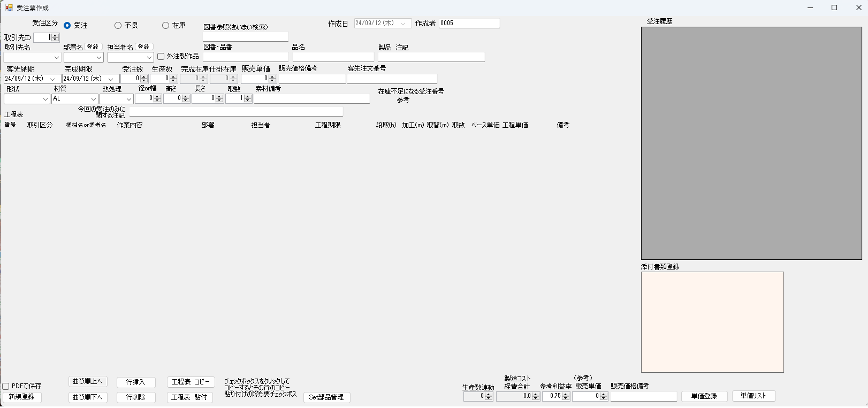Enable the PDFで保存 checkbox
868x408 pixels.
tap(6, 386)
